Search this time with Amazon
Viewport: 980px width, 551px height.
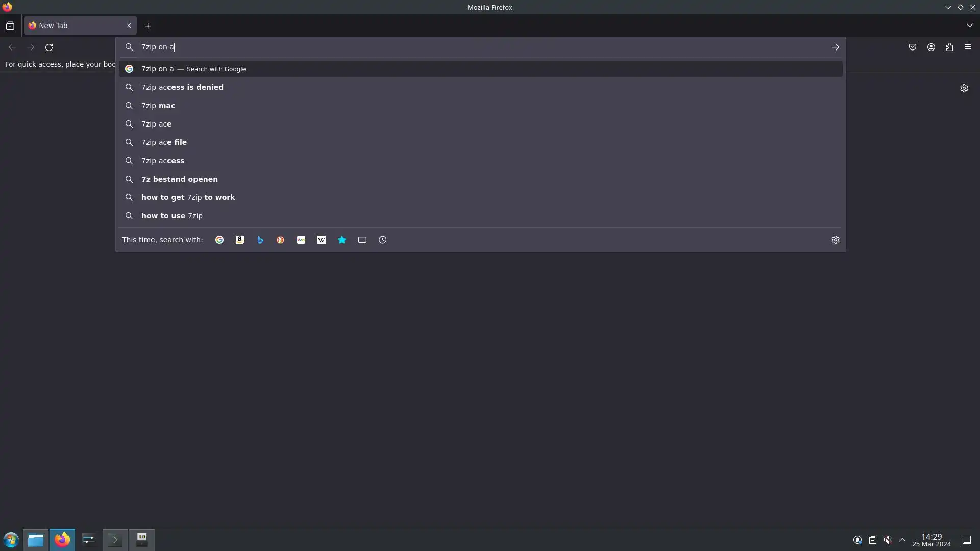click(240, 240)
